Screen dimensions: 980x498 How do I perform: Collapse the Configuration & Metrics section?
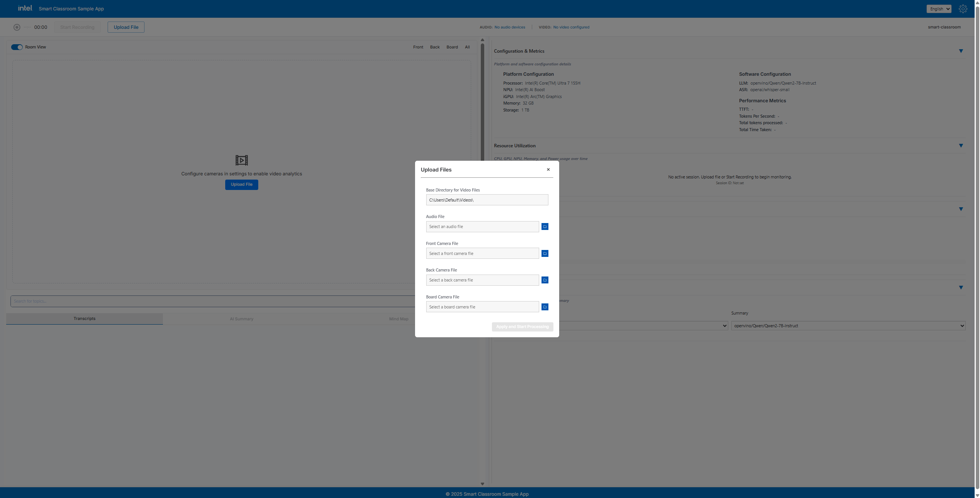(x=961, y=51)
